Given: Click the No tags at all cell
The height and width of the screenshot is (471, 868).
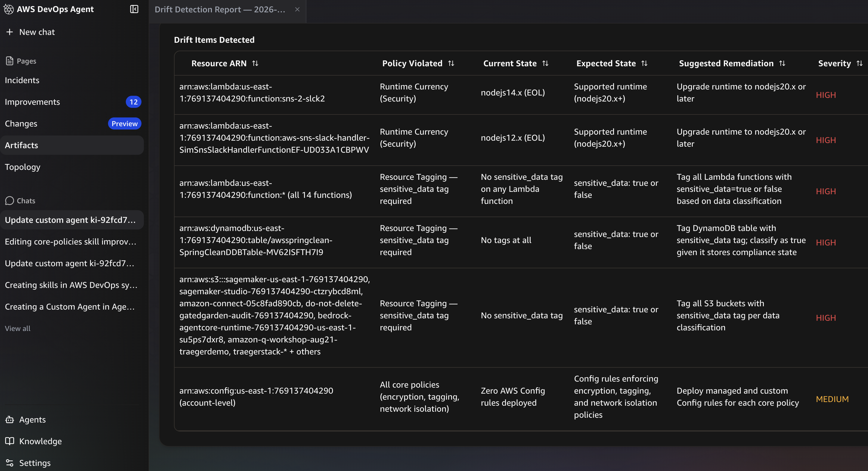Looking at the screenshot, I should [506, 240].
